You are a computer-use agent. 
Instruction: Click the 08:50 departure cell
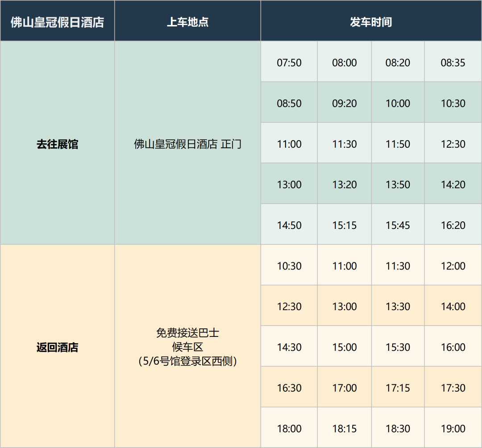[x=289, y=102]
